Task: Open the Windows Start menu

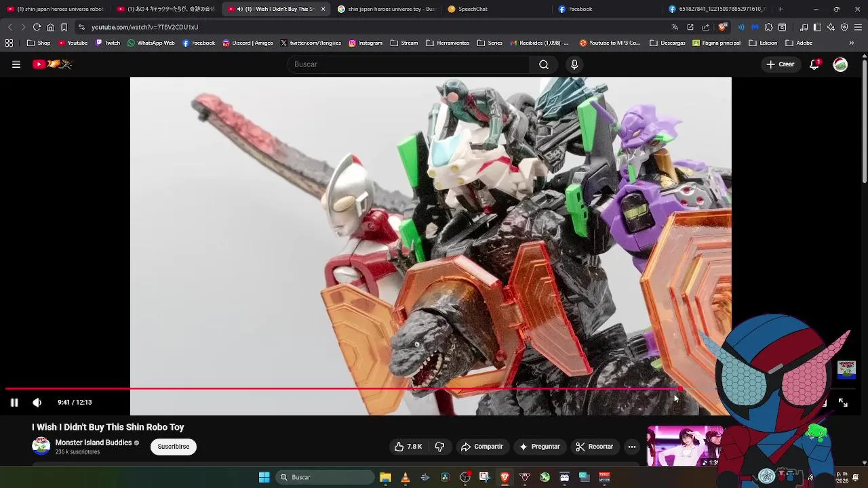Action: (x=264, y=477)
